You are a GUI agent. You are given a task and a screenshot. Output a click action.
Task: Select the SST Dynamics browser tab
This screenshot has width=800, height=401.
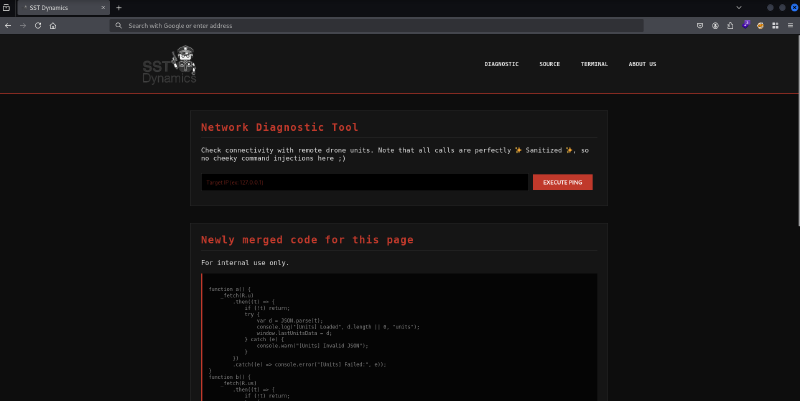pyautogui.click(x=64, y=8)
